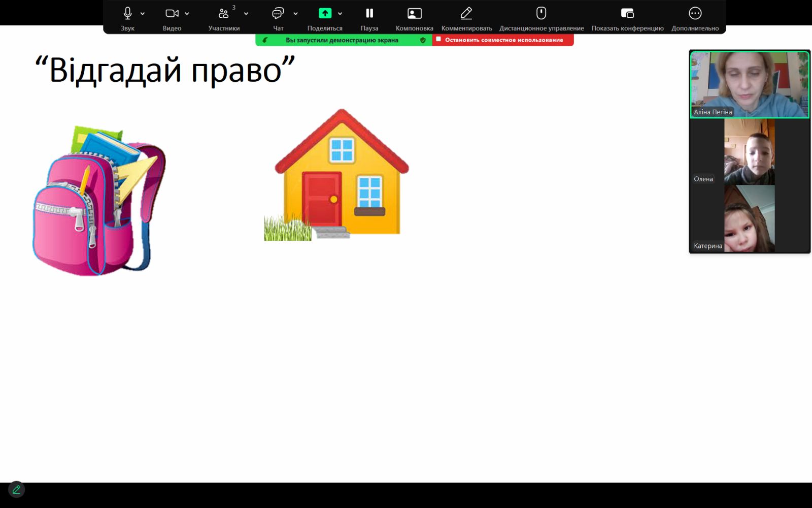Expand the video options arrow next to Видео

pyautogui.click(x=187, y=14)
